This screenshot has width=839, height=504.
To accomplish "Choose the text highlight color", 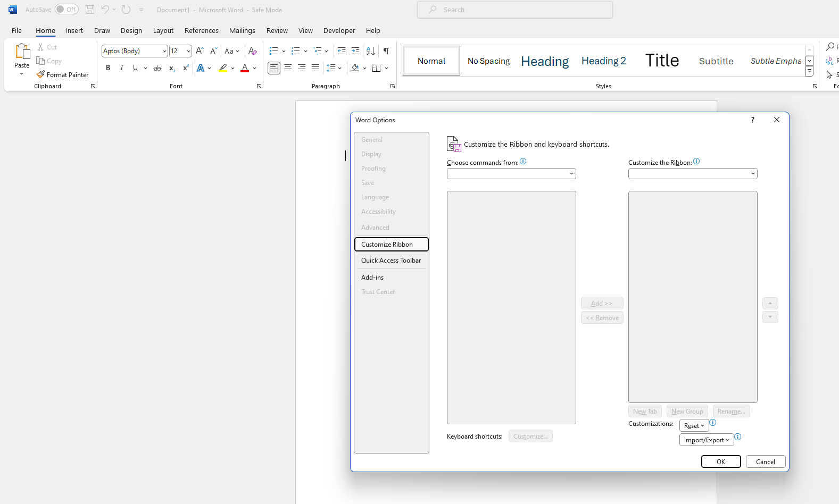I will [x=223, y=68].
